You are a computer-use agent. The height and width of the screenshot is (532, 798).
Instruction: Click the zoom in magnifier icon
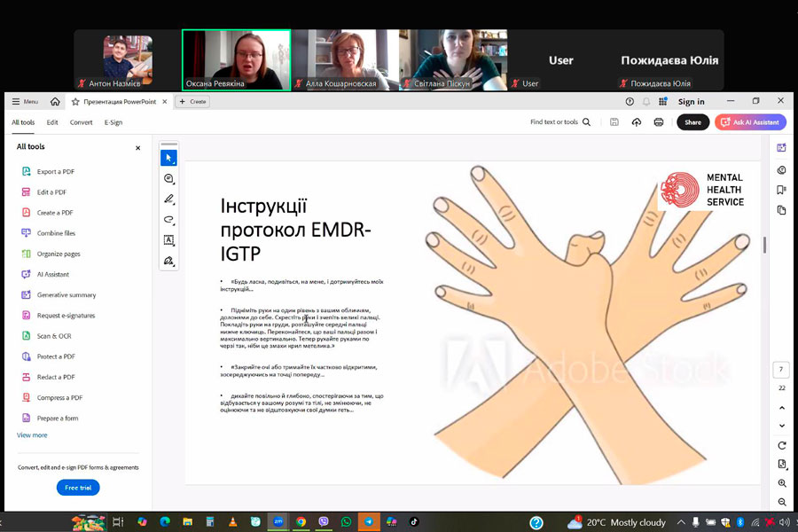tap(781, 483)
